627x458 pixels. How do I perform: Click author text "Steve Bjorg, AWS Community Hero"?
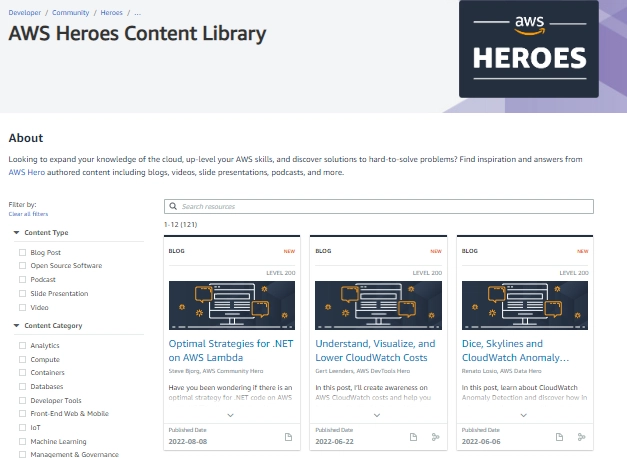(x=216, y=371)
